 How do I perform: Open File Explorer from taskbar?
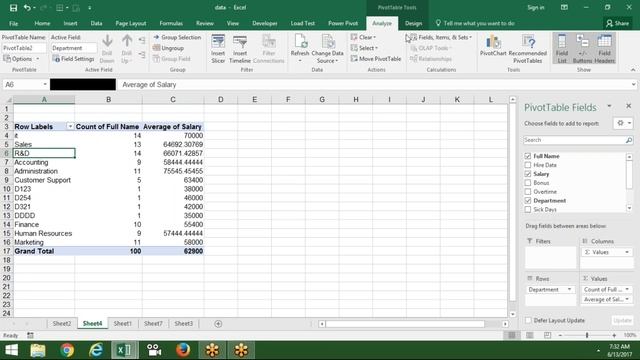point(38,350)
